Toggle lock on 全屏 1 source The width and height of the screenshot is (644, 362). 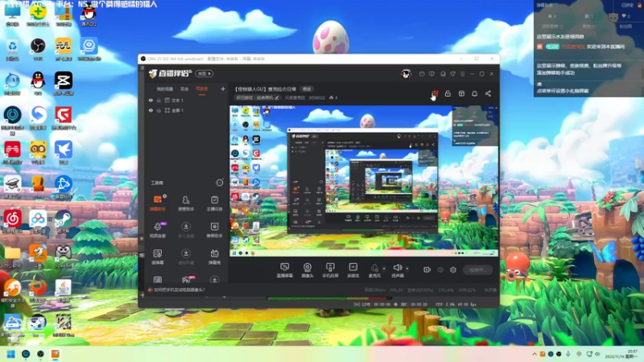[159, 110]
